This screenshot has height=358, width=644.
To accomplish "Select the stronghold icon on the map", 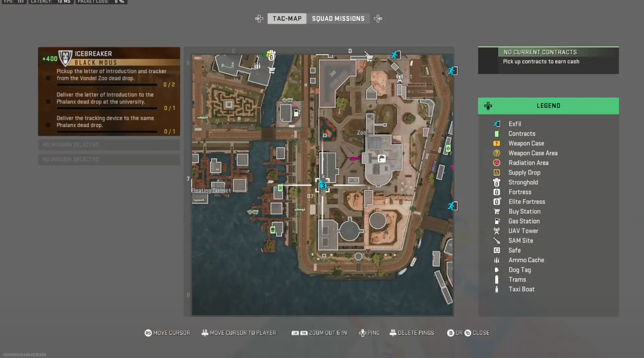I will tap(271, 56).
